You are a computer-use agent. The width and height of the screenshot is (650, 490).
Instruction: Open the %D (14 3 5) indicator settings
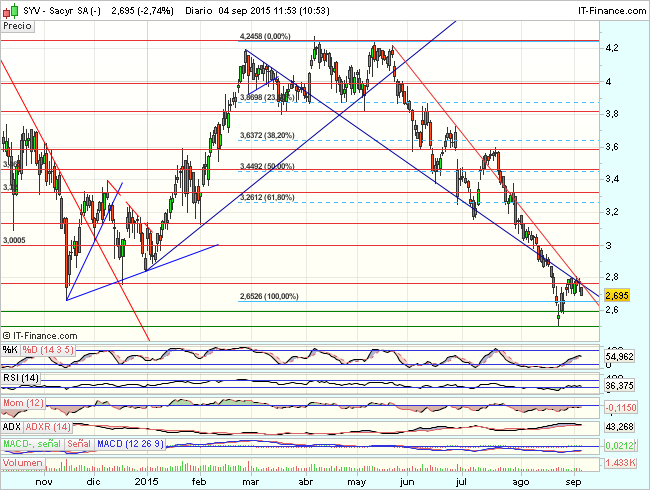coord(50,349)
